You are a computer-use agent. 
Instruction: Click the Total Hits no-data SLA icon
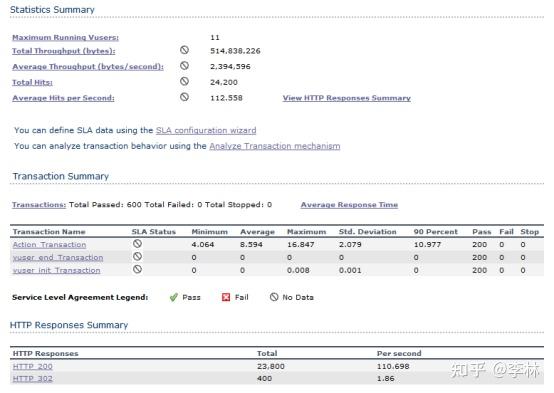click(x=184, y=81)
